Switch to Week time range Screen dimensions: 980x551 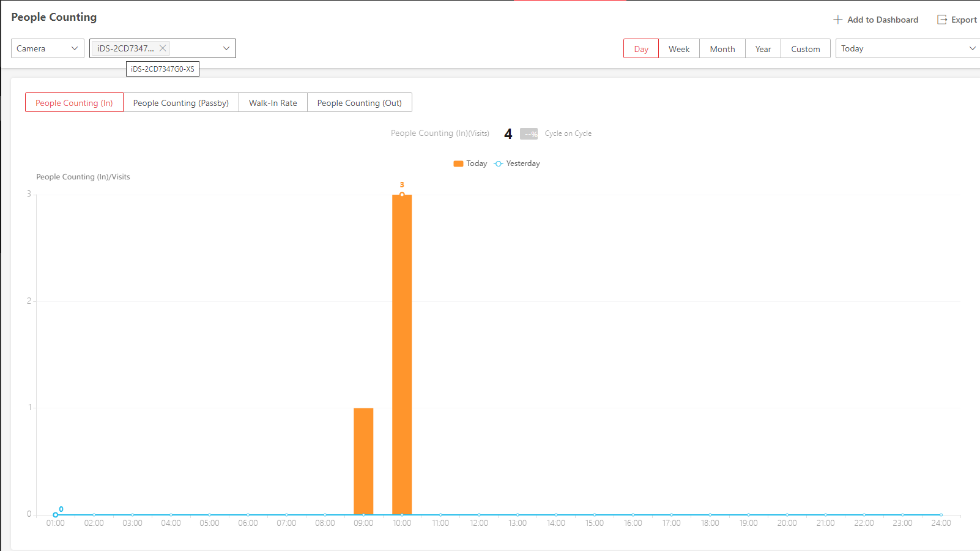(679, 49)
